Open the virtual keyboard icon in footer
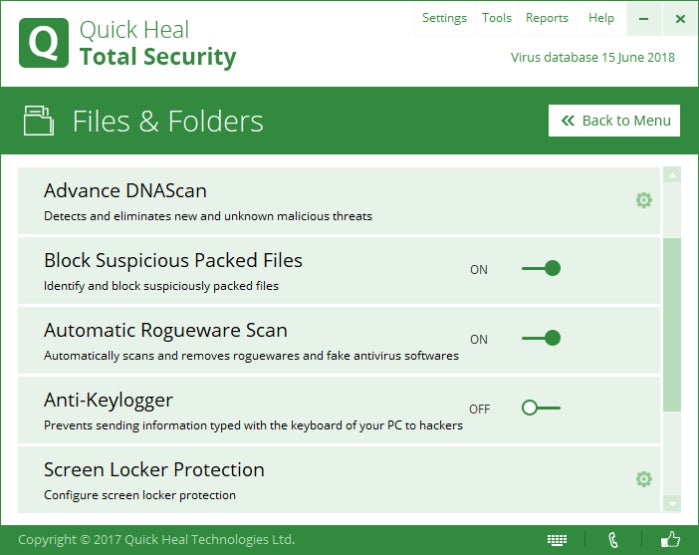 tap(557, 540)
